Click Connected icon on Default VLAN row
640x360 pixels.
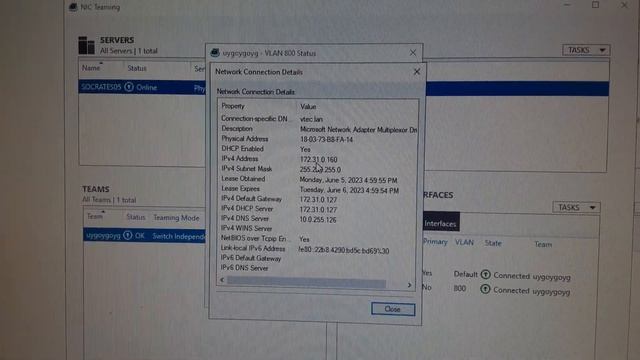[485, 274]
